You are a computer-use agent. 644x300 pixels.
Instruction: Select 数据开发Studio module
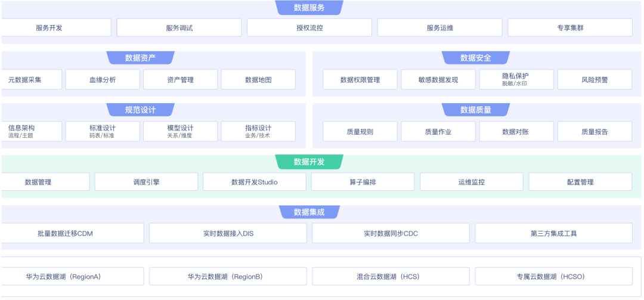pos(254,182)
